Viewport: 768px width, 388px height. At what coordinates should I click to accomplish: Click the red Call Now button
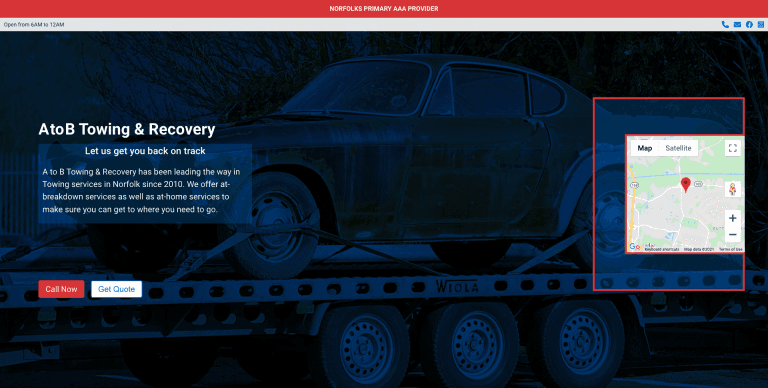tap(61, 289)
